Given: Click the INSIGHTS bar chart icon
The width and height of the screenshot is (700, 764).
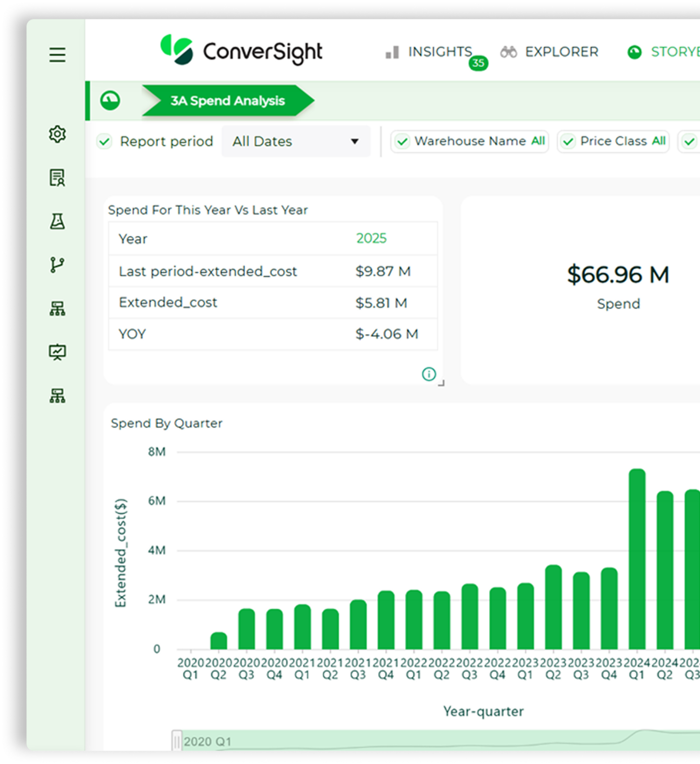Looking at the screenshot, I should (x=392, y=52).
